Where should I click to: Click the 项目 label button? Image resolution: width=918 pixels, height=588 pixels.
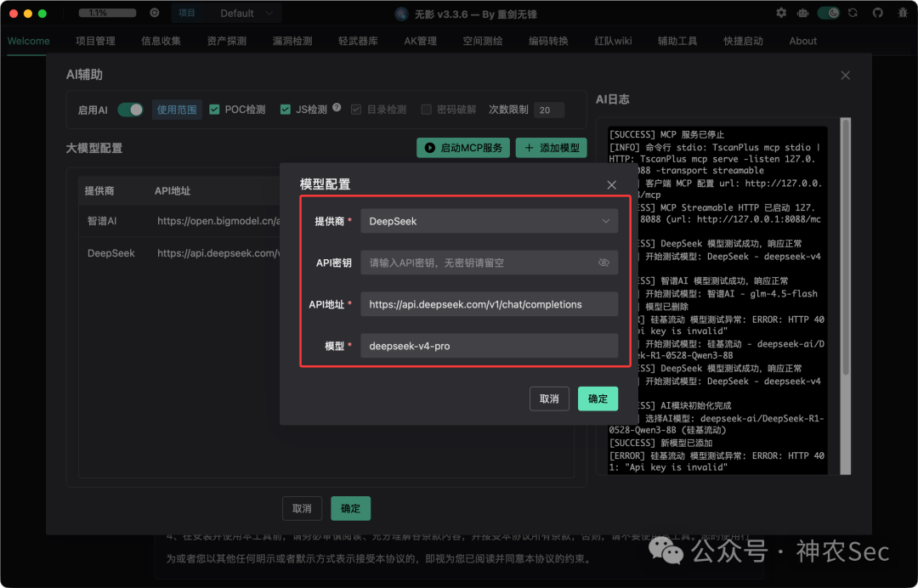coord(187,13)
